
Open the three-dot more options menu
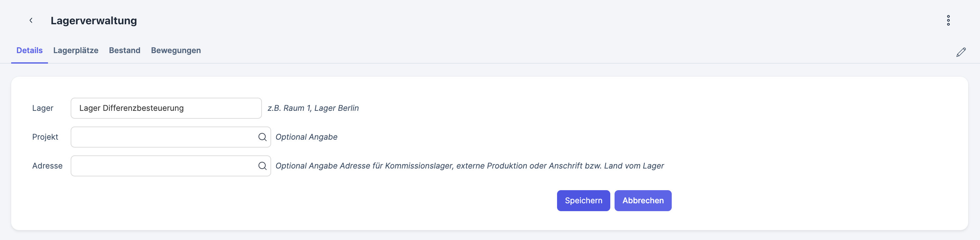click(948, 21)
